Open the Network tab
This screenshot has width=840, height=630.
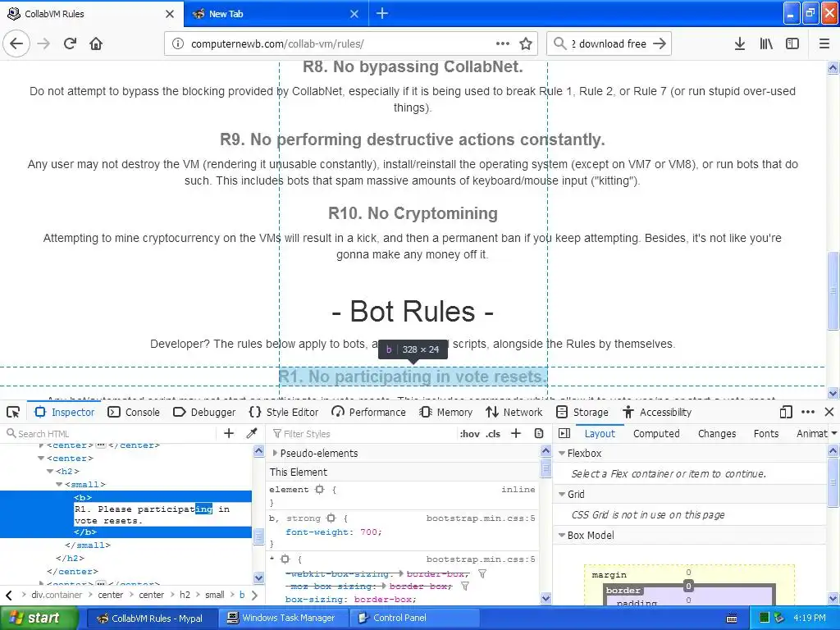coord(514,412)
